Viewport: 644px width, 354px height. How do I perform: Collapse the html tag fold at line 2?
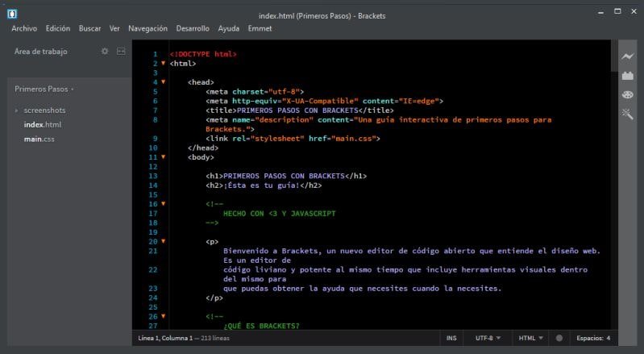[x=163, y=63]
